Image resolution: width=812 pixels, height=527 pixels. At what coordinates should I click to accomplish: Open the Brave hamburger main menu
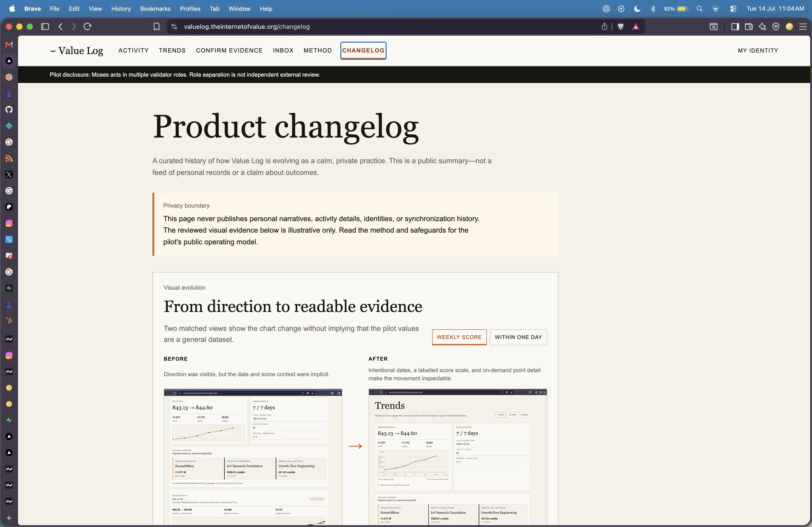pos(803,27)
